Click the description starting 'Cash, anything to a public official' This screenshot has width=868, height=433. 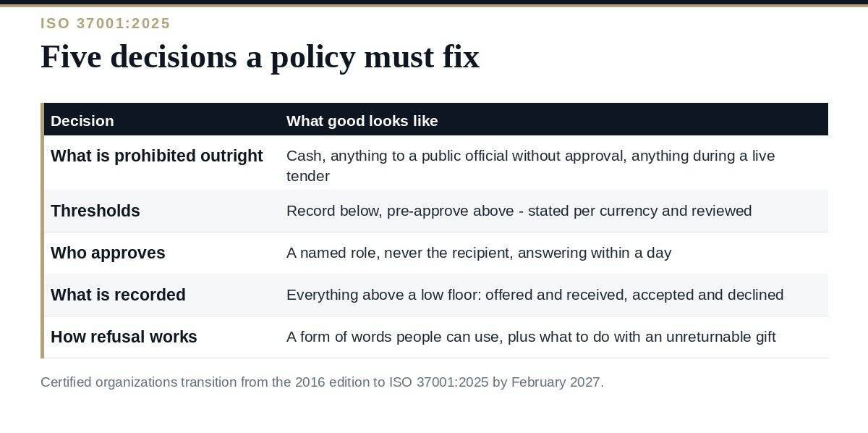pyautogui.click(x=530, y=166)
